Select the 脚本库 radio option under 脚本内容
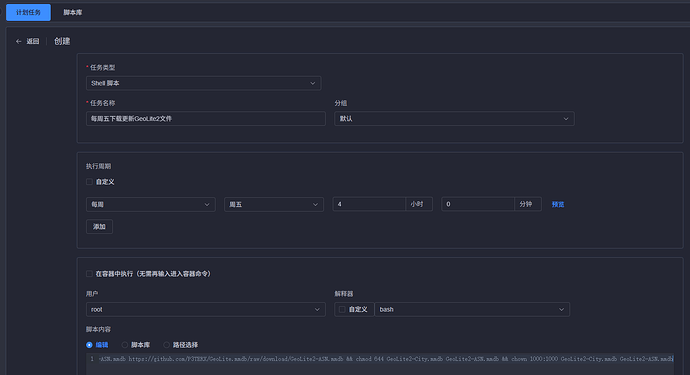The image size is (690, 375). (x=125, y=345)
